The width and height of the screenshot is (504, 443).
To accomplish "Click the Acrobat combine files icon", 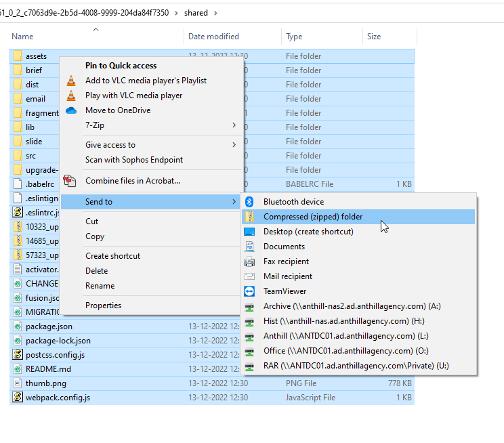I will pyautogui.click(x=71, y=181).
